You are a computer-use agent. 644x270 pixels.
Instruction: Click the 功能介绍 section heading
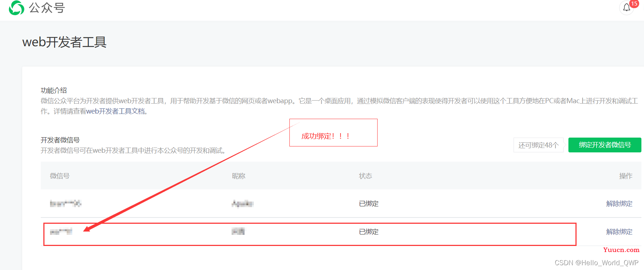click(54, 90)
